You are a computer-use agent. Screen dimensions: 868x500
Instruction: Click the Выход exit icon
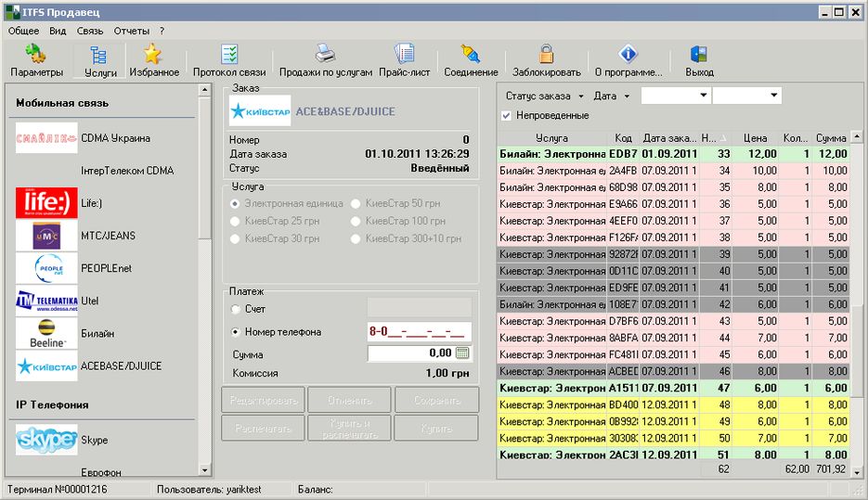tap(699, 54)
